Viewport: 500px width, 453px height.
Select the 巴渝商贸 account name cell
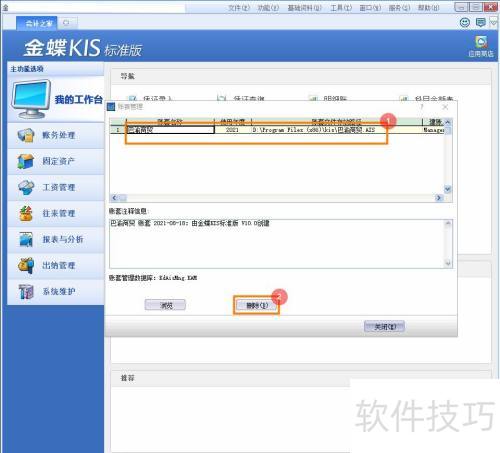(x=170, y=130)
